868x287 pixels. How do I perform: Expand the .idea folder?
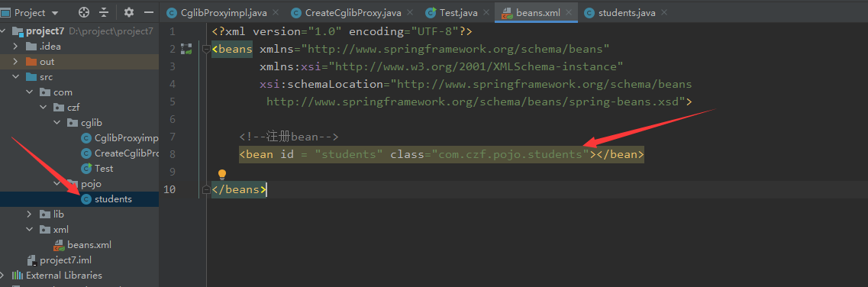coord(15,47)
